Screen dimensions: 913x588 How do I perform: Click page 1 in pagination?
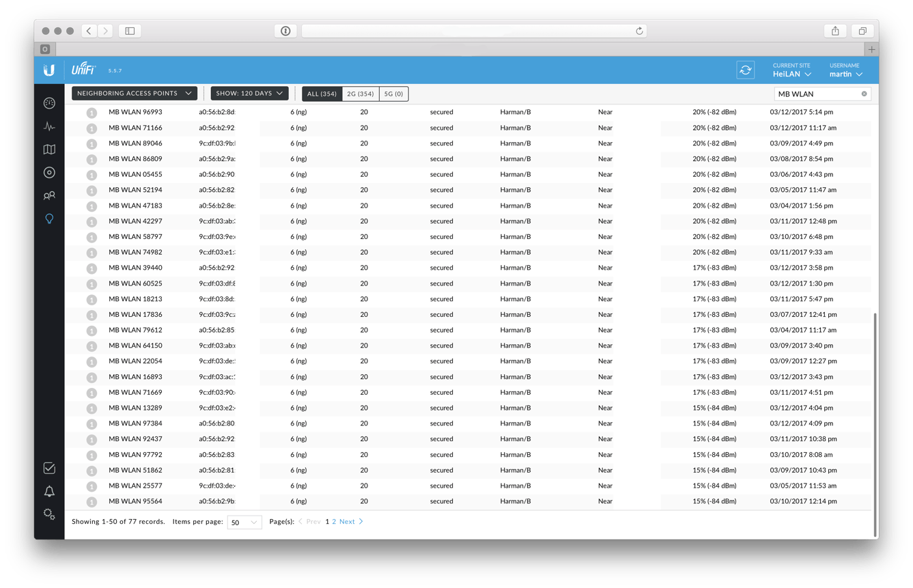pos(327,522)
